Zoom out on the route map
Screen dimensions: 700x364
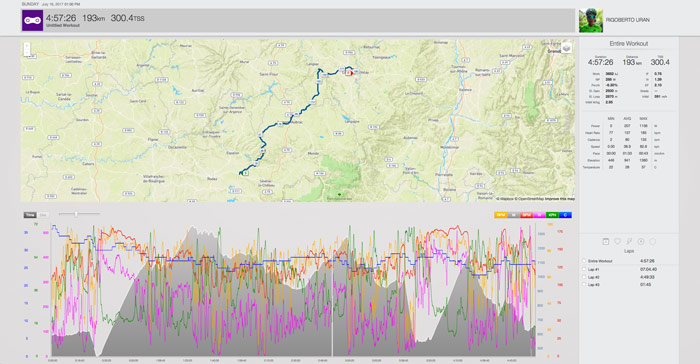(27, 53)
